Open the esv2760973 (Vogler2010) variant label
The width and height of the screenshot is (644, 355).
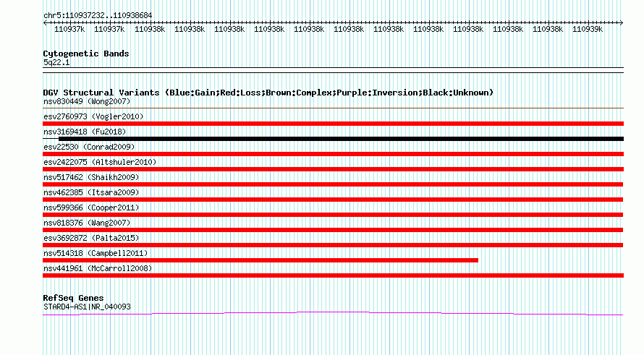click(93, 116)
